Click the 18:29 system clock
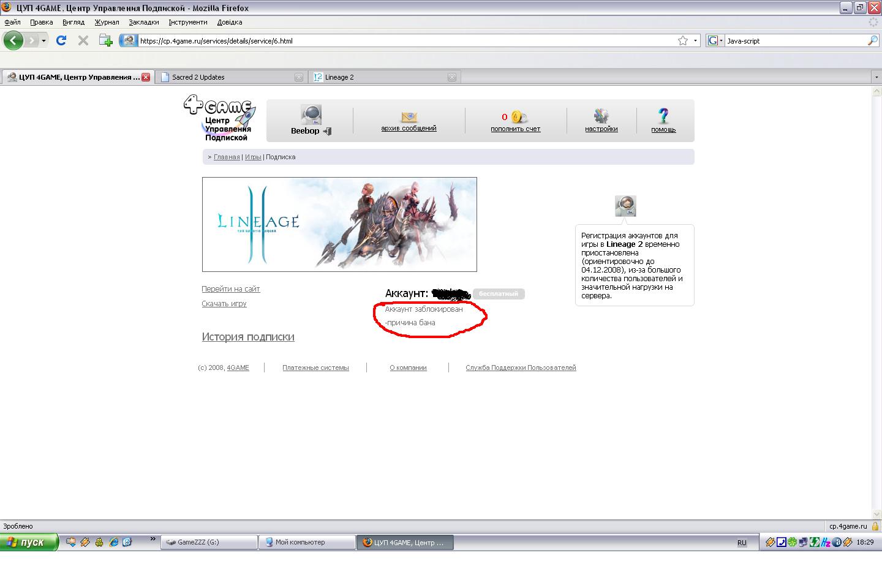Viewport: 882px width, 588px height. pyautogui.click(x=865, y=543)
